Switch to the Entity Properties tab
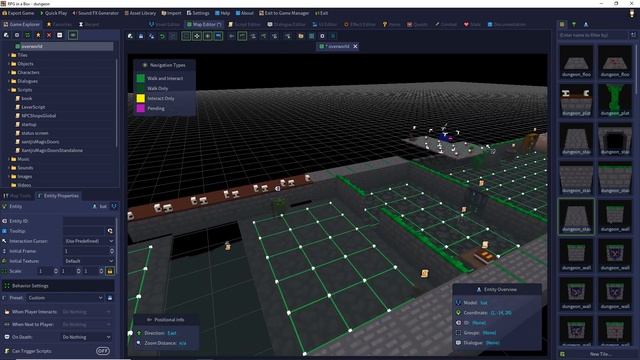Image resolution: width=640 pixels, height=360 pixels. pyautogui.click(x=58, y=196)
